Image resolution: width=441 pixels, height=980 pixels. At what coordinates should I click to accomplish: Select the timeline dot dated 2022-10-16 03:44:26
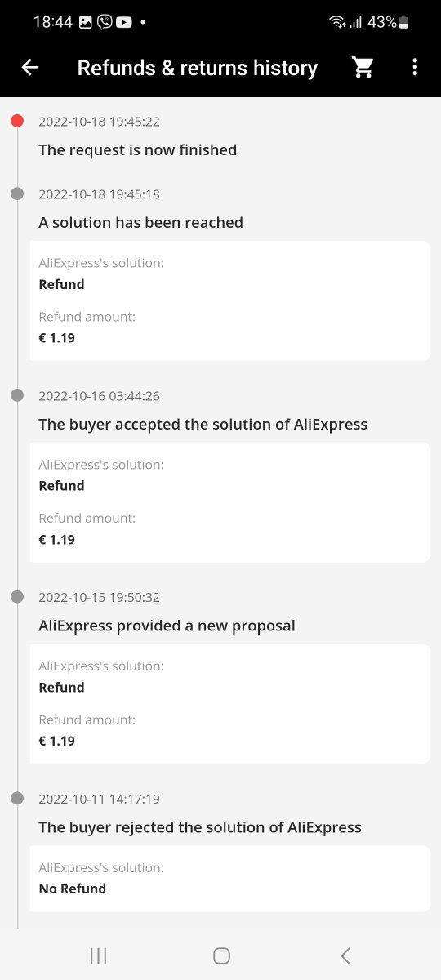[x=17, y=395]
